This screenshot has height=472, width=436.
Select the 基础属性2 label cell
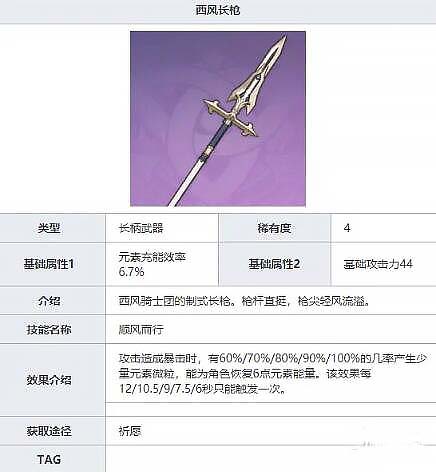tap(275, 264)
